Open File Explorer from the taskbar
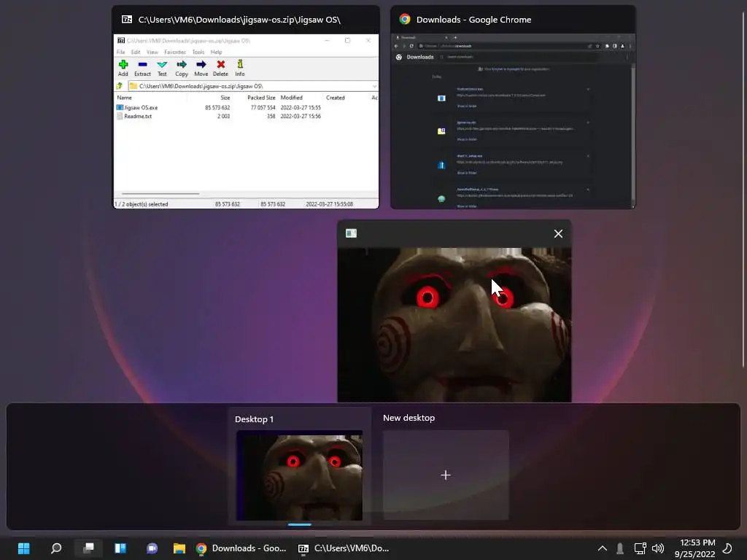 179,548
